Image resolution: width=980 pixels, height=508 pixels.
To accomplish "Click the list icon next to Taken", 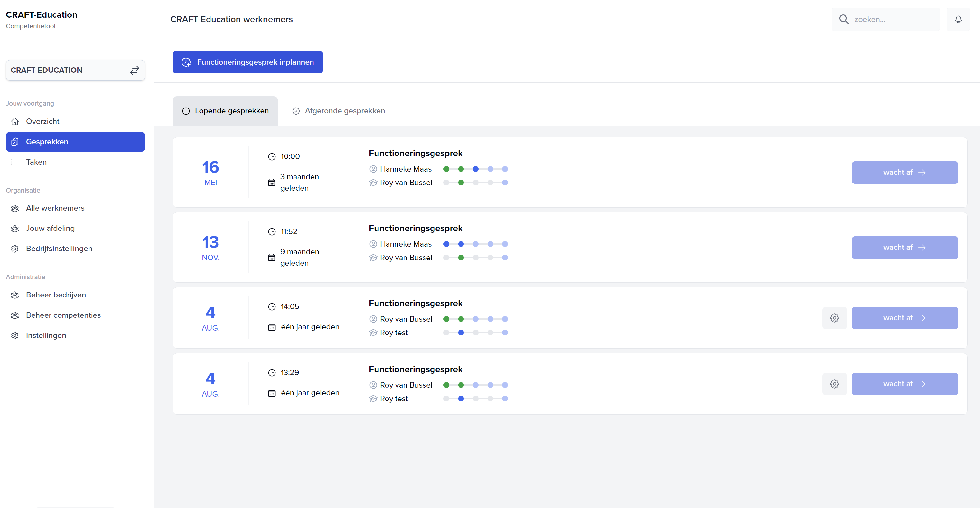I will [x=15, y=162].
